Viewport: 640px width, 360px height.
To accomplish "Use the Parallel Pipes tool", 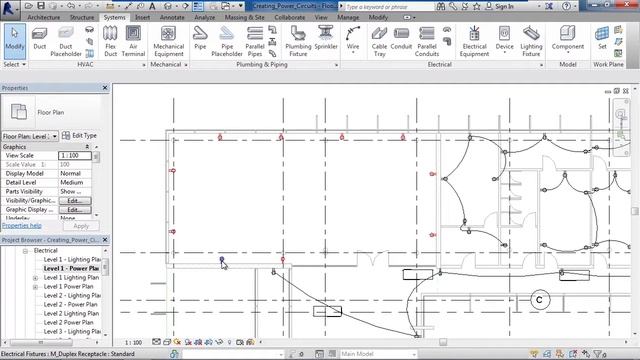I will 255,41.
